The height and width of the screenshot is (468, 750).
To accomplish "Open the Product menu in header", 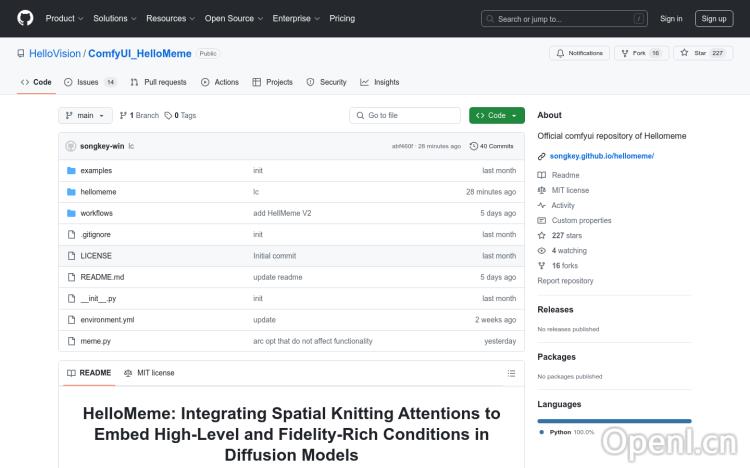I will 64,18.
